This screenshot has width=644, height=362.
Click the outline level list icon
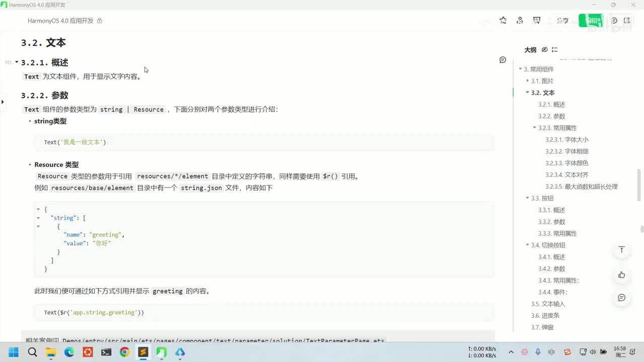click(554, 50)
